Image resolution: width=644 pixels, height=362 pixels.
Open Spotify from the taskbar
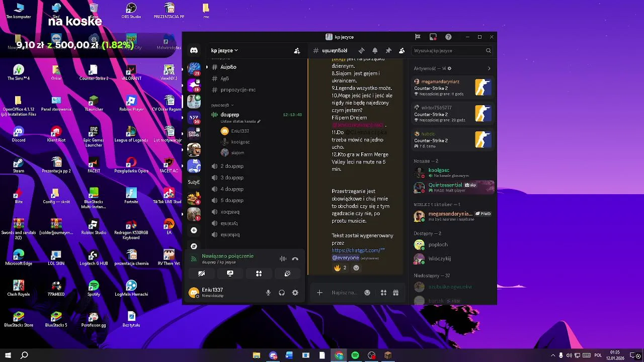[355, 355]
